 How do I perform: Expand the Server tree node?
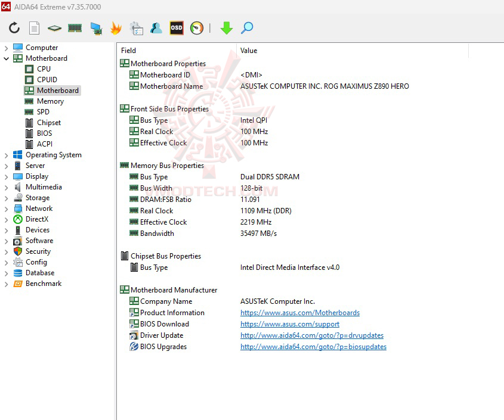6,166
